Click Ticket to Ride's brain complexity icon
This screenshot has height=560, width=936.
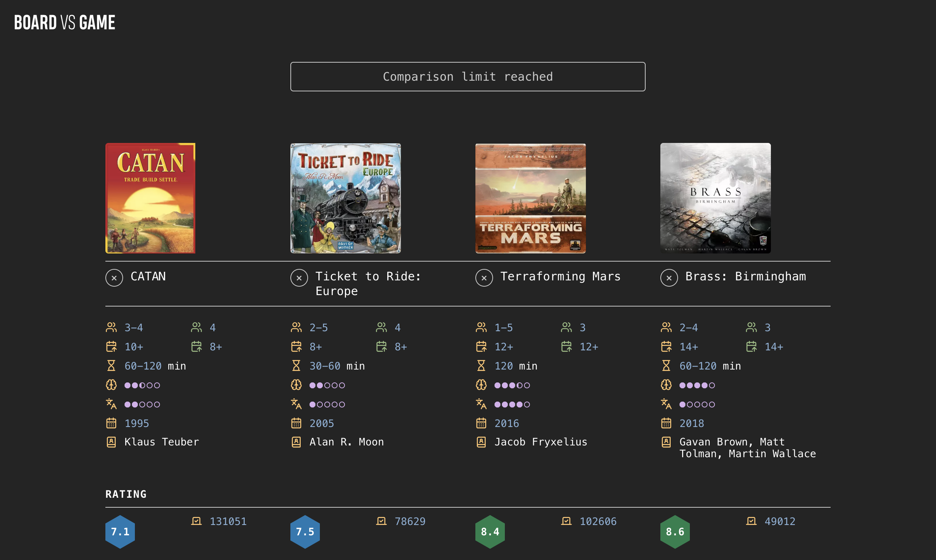[296, 385]
